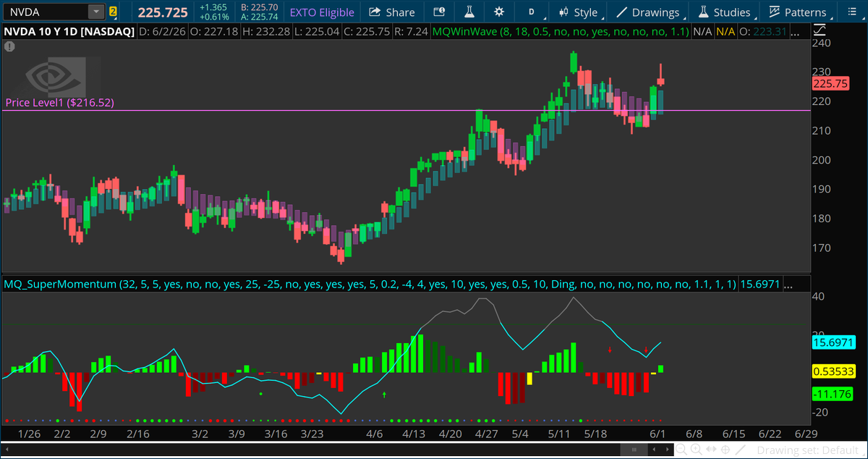Open the symbol selector dropdown arrow
Image resolution: width=868 pixels, height=459 pixels.
pyautogui.click(x=96, y=12)
